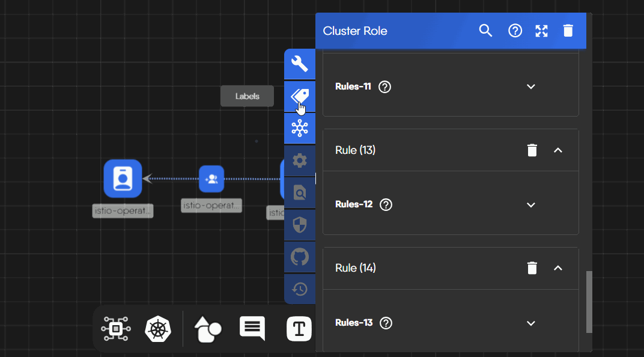Image resolution: width=644 pixels, height=357 pixels.
Task: Expand the Rules-11 dropdown
Action: (530, 87)
